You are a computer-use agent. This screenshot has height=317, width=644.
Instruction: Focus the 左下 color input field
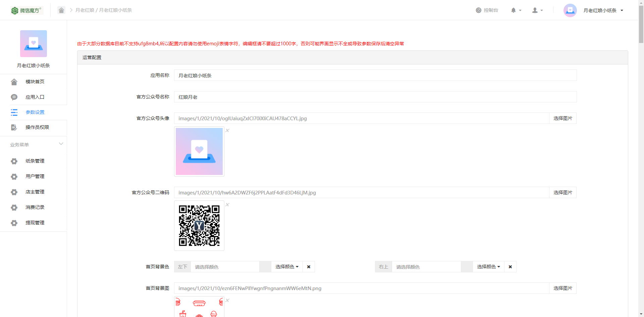225,267
